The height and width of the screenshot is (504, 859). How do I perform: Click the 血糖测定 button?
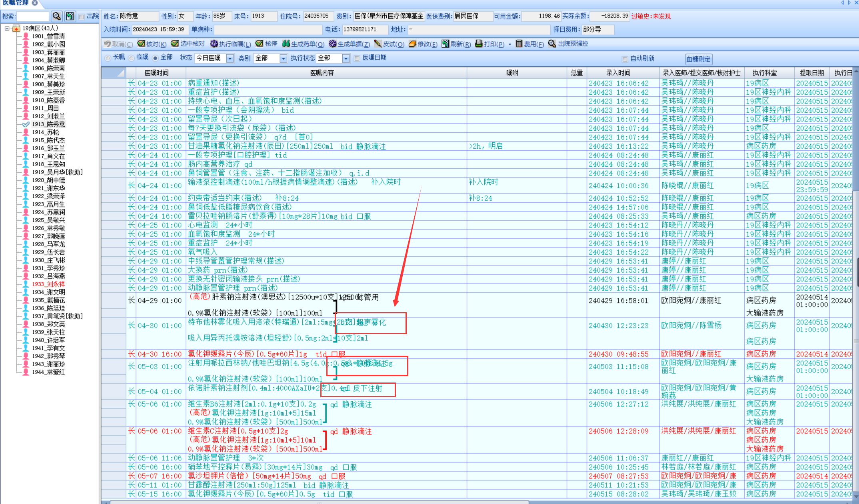pos(698,59)
